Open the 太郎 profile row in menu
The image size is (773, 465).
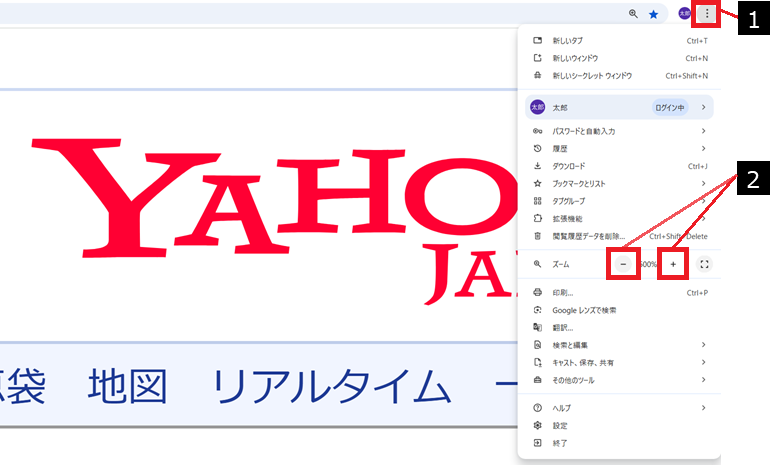(x=620, y=107)
